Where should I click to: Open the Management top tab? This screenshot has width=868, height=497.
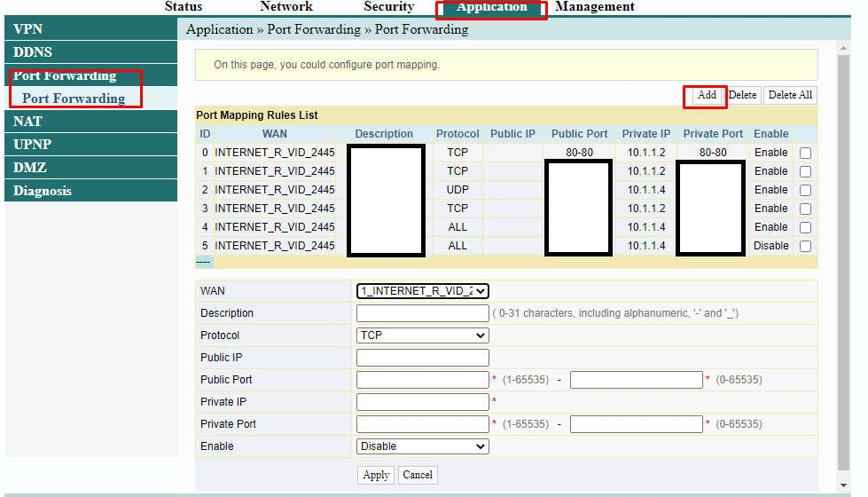point(594,7)
